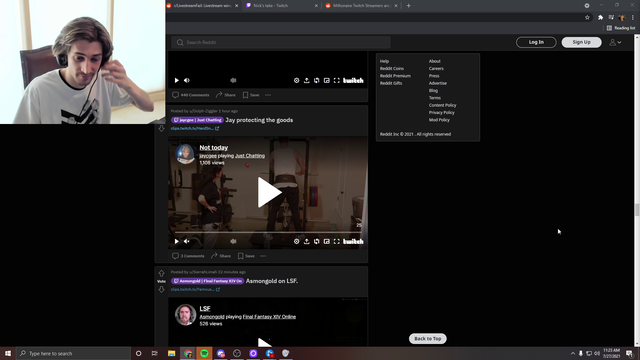Open picture-in-picture on the 'Not today' clip player
The image size is (640, 360).
pyautogui.click(x=327, y=242)
